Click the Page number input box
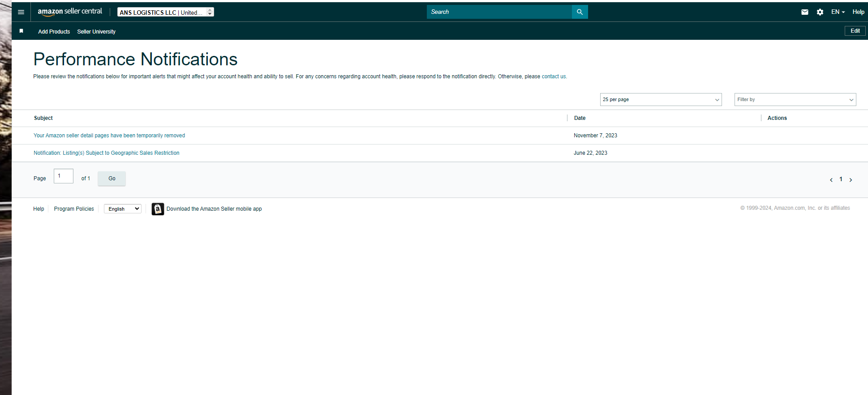Image resolution: width=868 pixels, height=395 pixels. point(64,176)
